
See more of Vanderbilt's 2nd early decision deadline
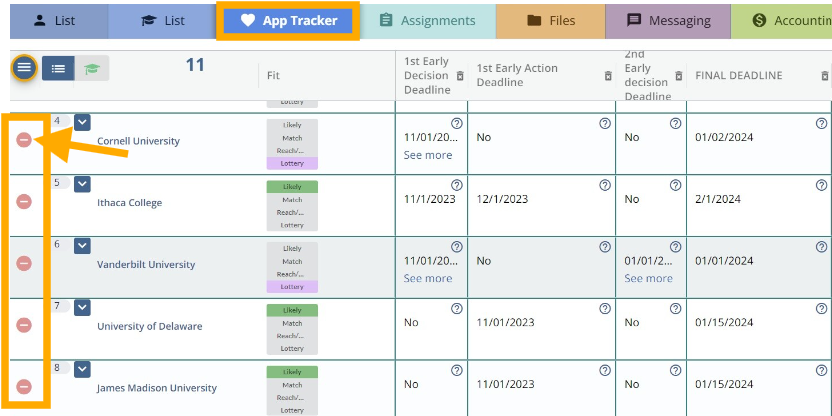648,278
